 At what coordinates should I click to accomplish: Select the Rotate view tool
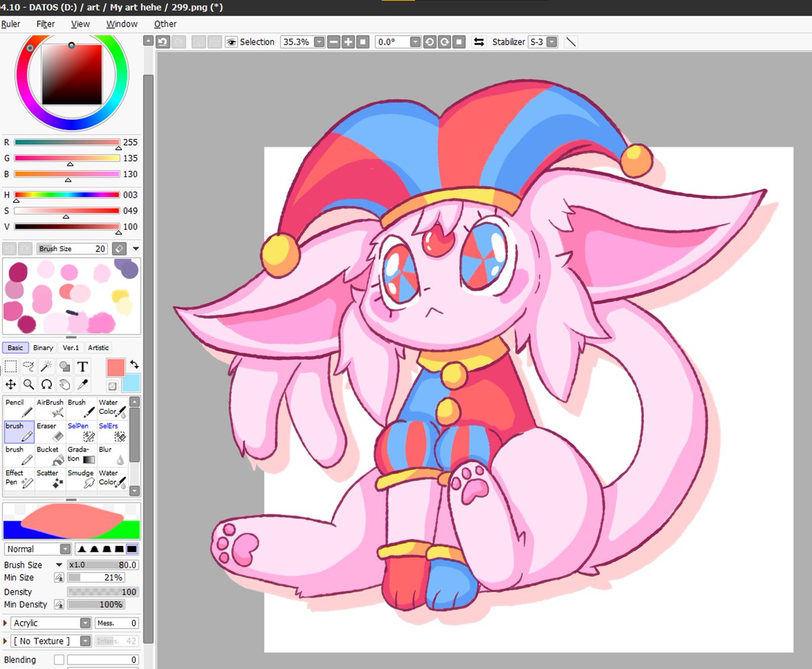[46, 384]
